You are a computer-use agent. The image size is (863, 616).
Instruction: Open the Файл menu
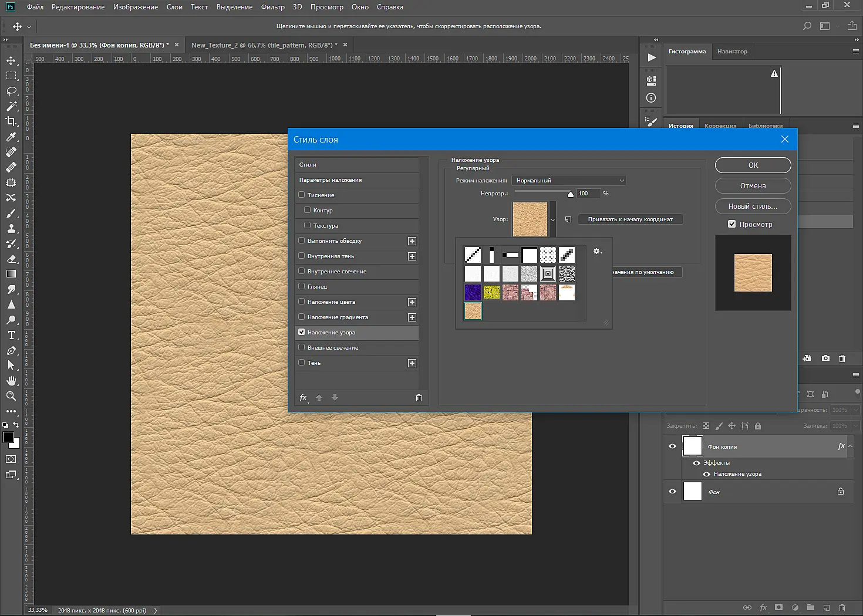click(x=35, y=7)
